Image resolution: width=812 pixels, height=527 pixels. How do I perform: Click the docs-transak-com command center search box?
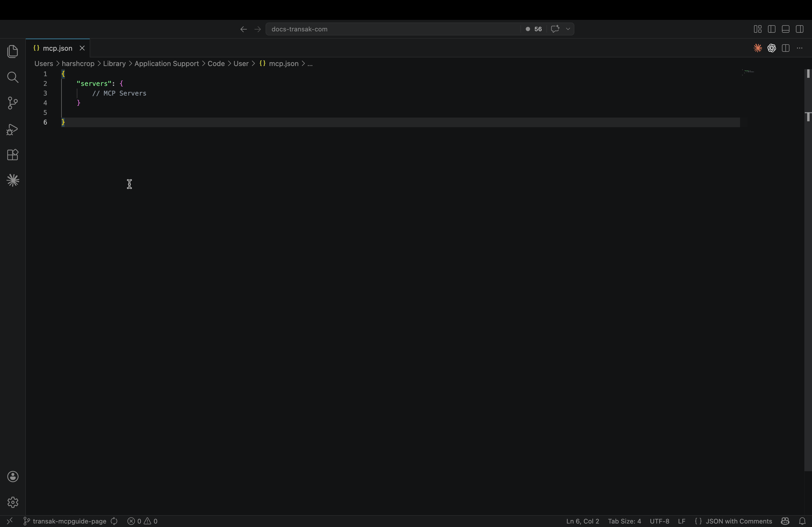coord(392,29)
